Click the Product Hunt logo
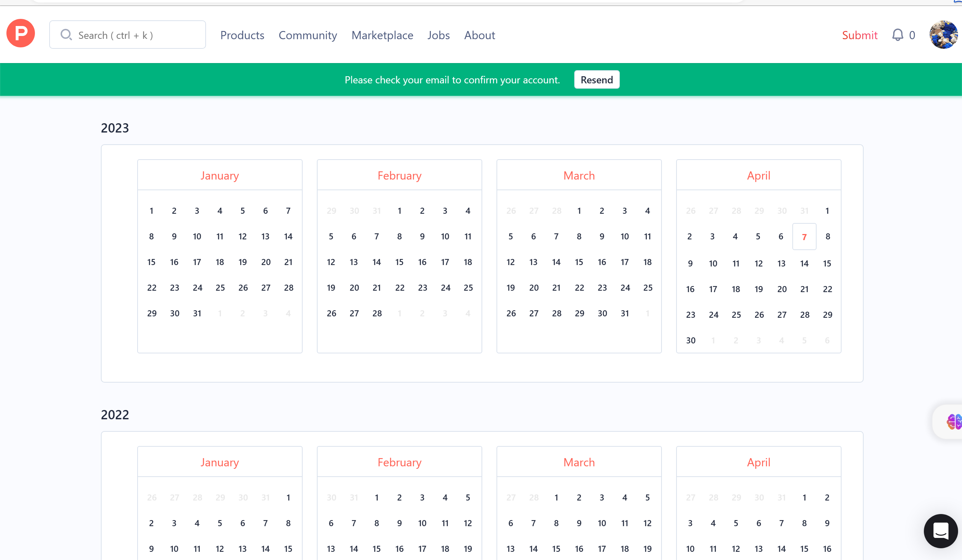 [21, 33]
